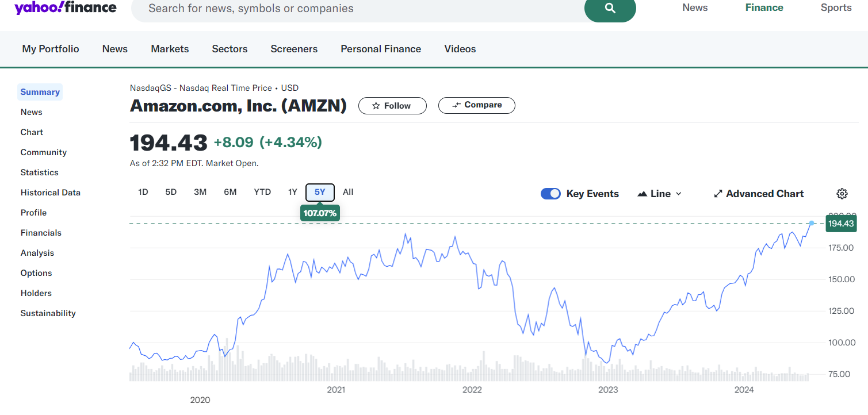Click the current price dot on chart
This screenshot has width=868, height=415.
(812, 223)
